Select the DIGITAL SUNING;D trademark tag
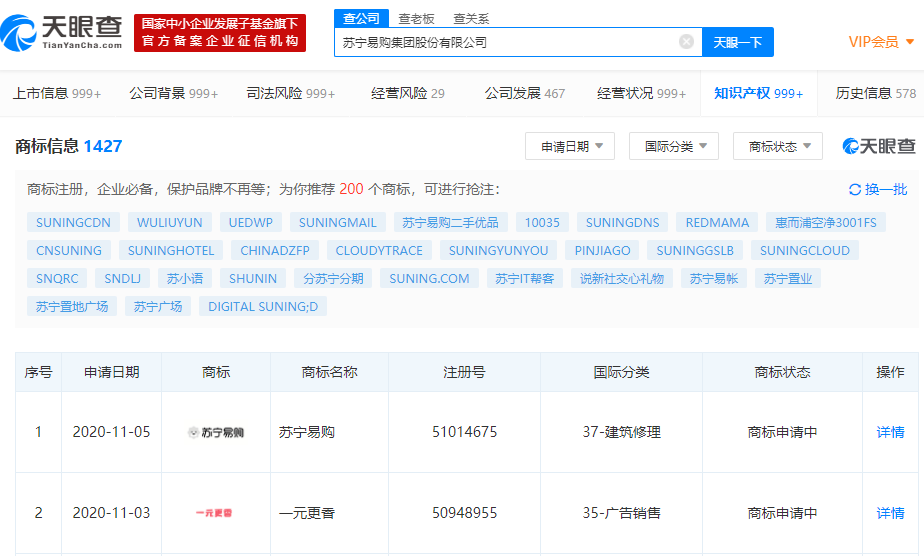The image size is (924, 556). (263, 306)
